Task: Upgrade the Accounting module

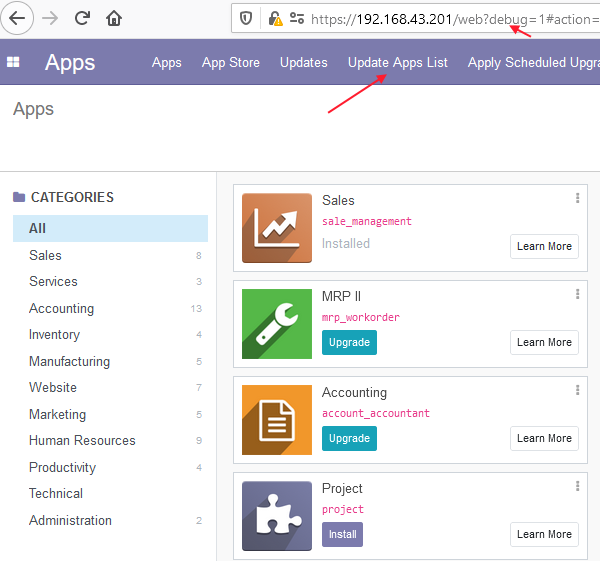Action: pyautogui.click(x=349, y=439)
